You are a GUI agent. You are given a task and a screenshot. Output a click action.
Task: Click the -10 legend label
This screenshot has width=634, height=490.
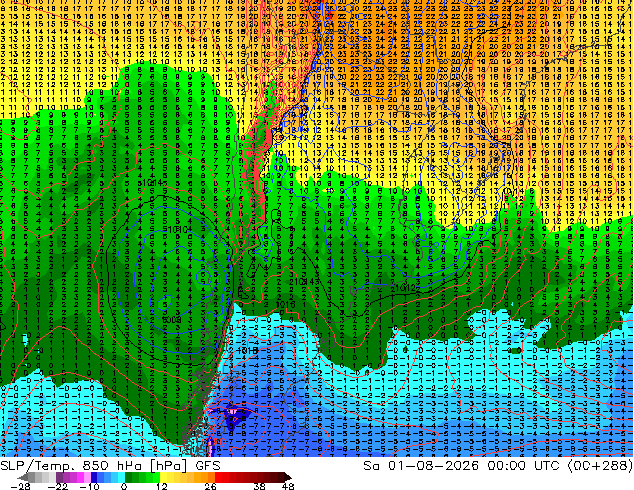point(89,486)
